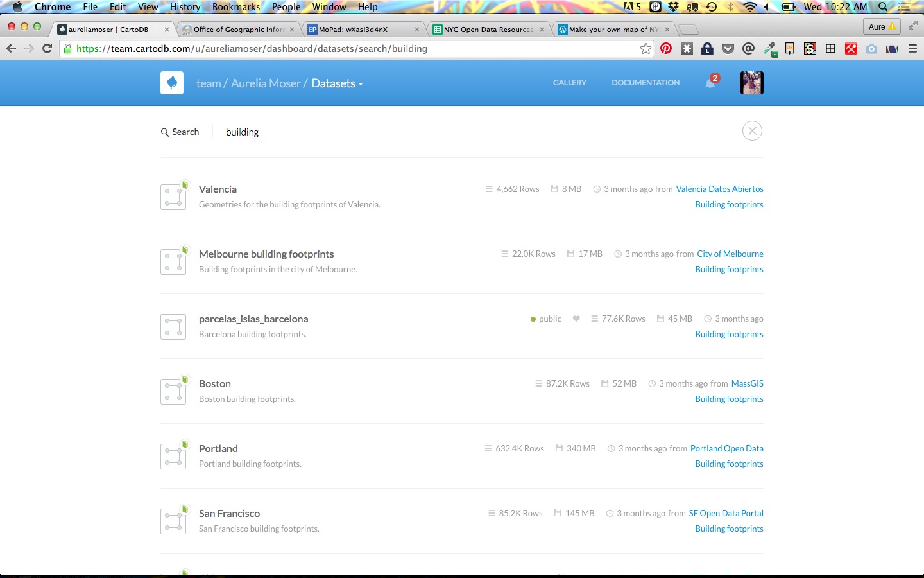This screenshot has height=578, width=924.
Task: Click the CartoDB logo home icon
Action: point(172,83)
